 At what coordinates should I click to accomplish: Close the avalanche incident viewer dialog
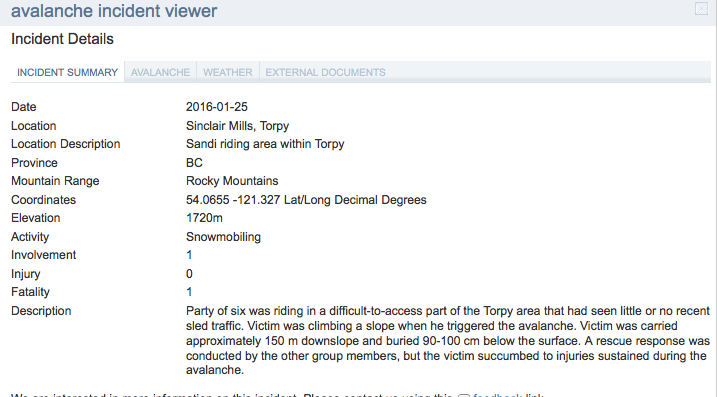coord(701,9)
